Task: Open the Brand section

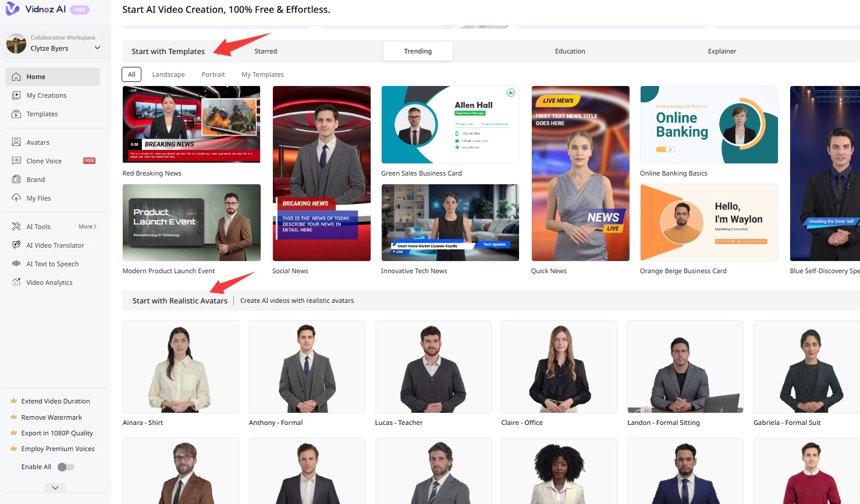Action: (37, 179)
